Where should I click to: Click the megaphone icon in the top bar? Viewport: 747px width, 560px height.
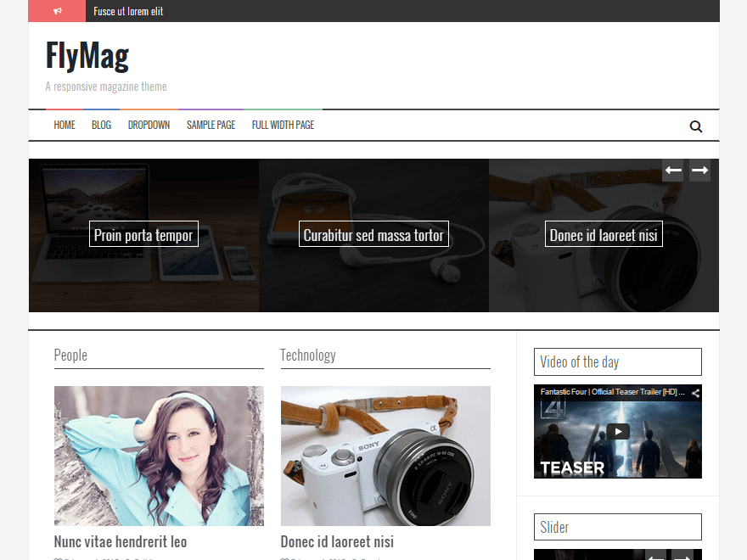click(x=57, y=11)
